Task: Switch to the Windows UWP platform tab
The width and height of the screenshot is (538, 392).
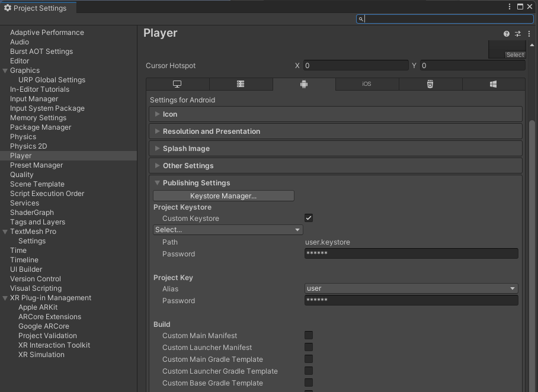Action: [494, 84]
